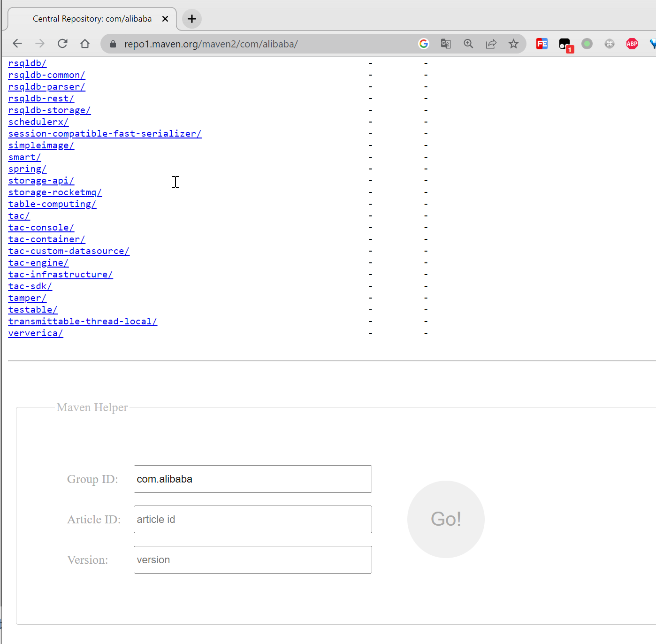Open the ververica/ directory
This screenshot has height=644, width=656.
pyautogui.click(x=36, y=333)
